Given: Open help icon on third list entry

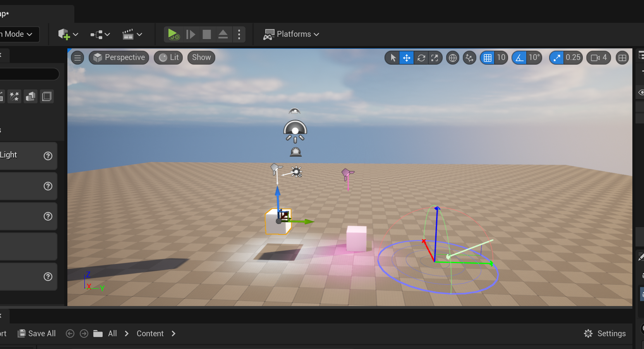Looking at the screenshot, I should [x=48, y=216].
